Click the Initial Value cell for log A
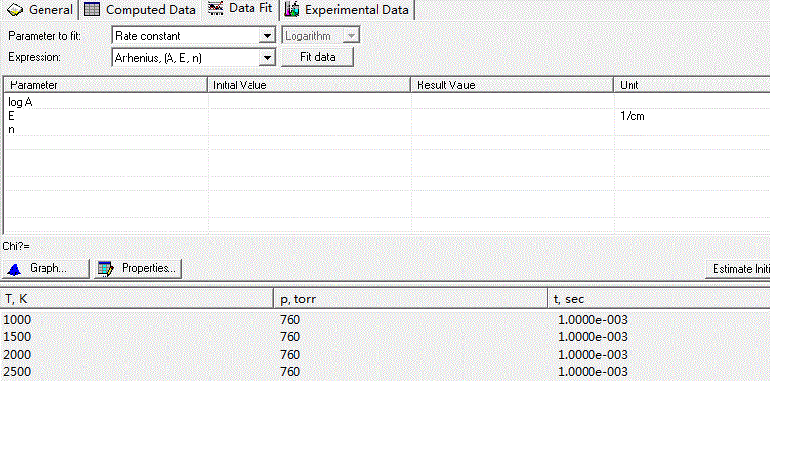Image resolution: width=800 pixels, height=449 pixels. (x=309, y=102)
